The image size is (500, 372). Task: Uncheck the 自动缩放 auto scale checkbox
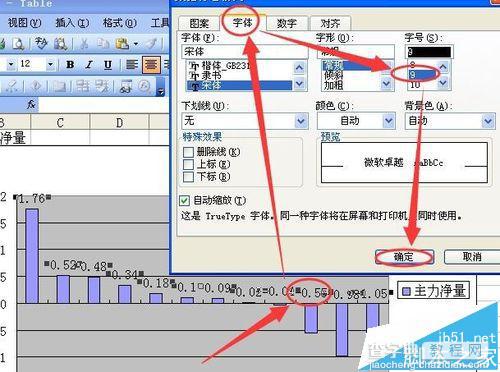pos(184,200)
